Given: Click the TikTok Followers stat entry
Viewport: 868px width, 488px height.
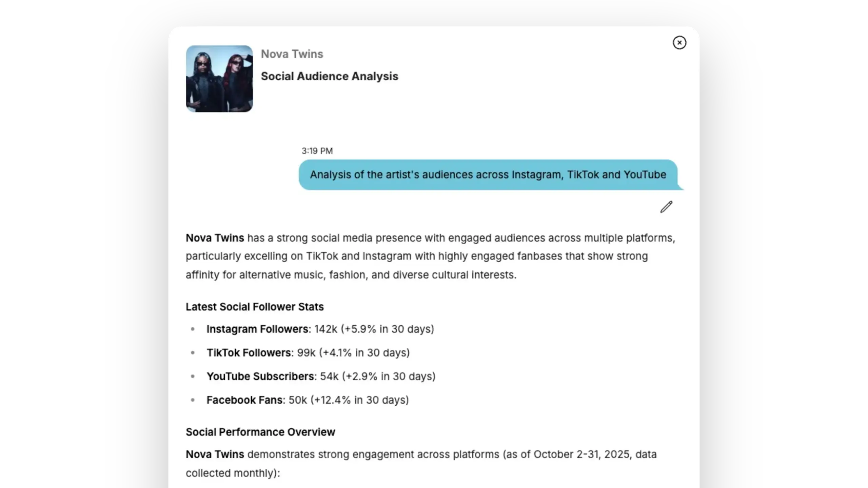Looking at the screenshot, I should click(x=308, y=352).
